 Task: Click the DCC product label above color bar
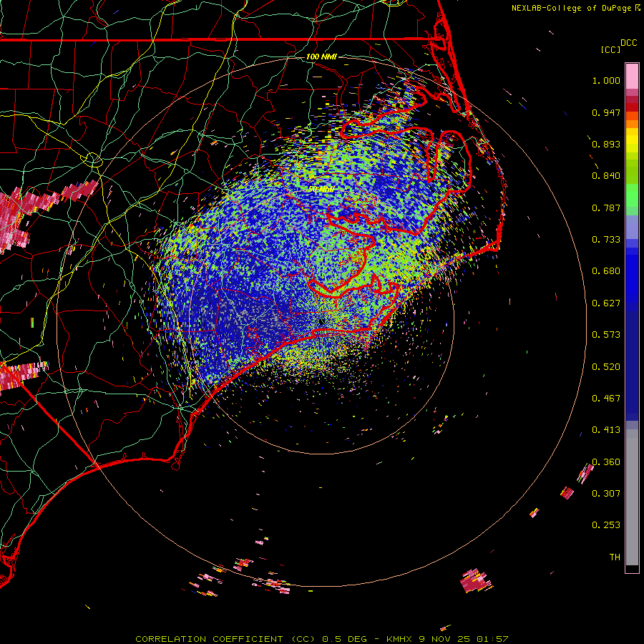click(x=628, y=43)
